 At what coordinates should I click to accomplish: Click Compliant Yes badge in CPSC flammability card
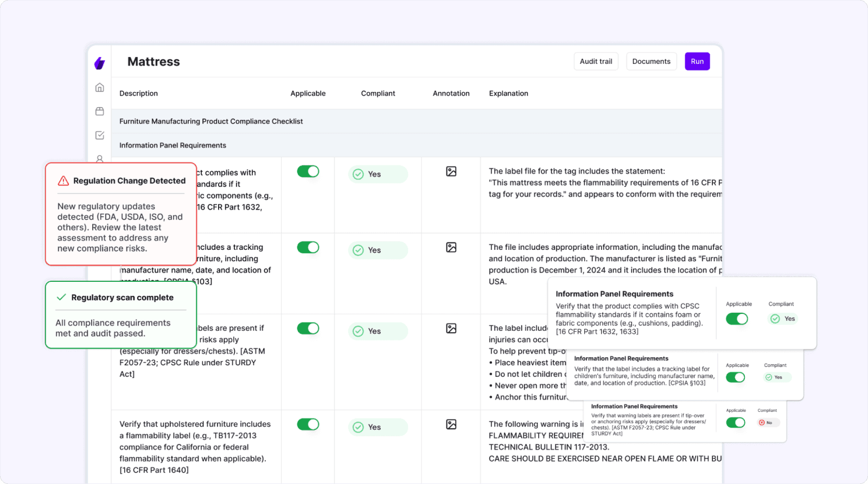pos(784,319)
